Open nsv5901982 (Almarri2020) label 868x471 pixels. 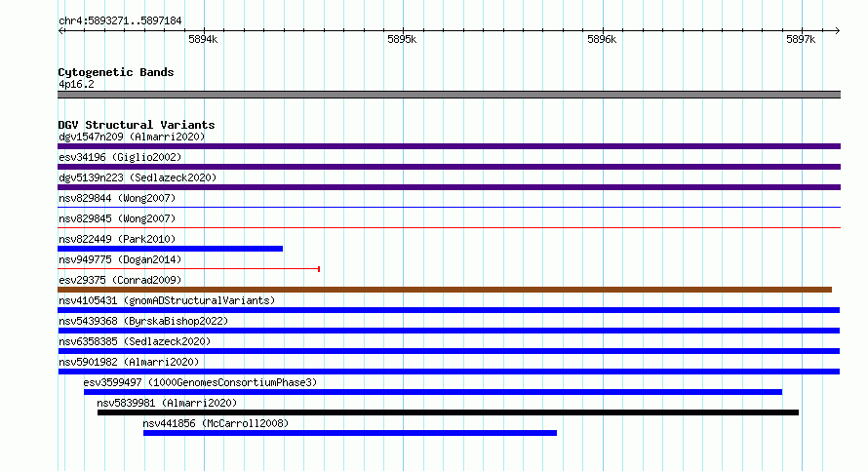point(129,362)
